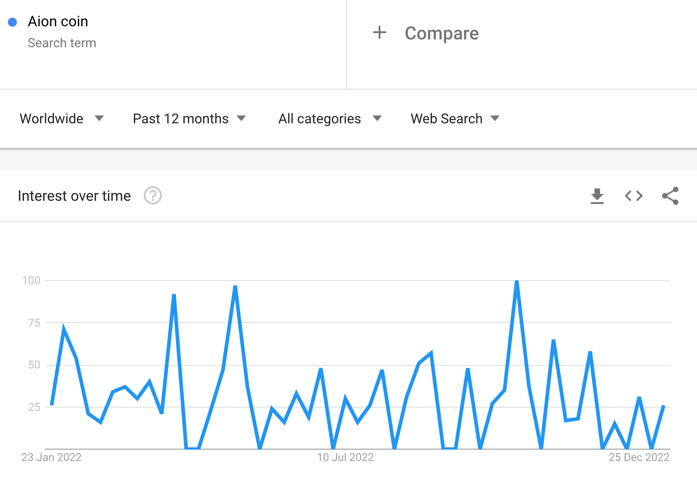Expand the Web Search type dropdown
This screenshot has height=500, width=697.
455,119
